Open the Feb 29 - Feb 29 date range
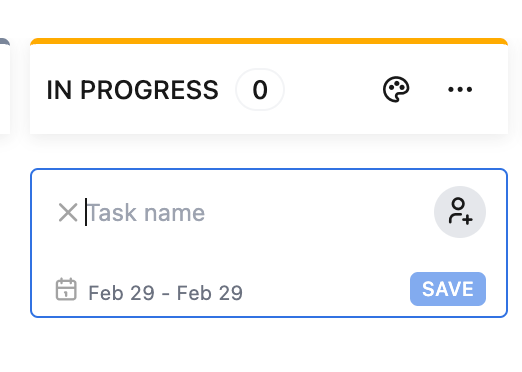 coord(165,293)
